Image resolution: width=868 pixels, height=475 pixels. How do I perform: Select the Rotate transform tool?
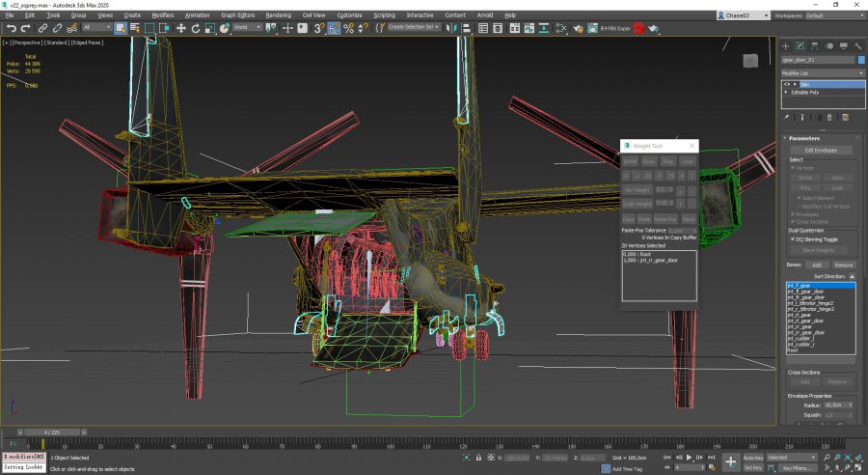[x=196, y=28]
